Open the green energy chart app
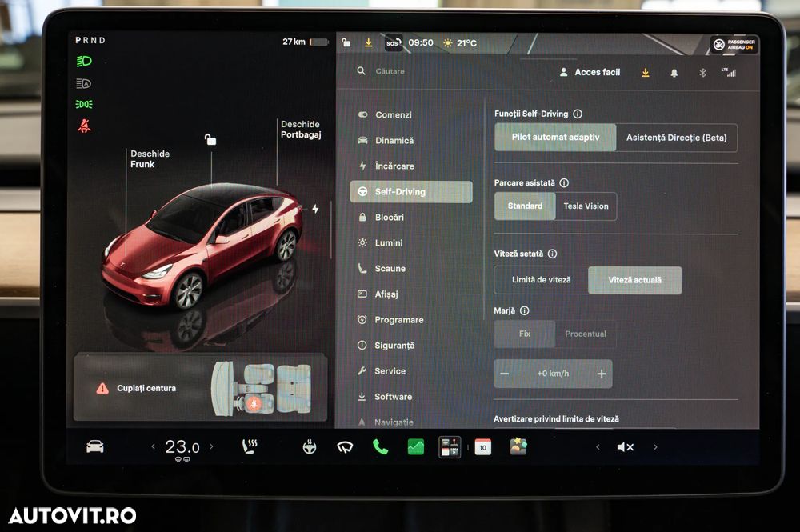 tap(416, 447)
